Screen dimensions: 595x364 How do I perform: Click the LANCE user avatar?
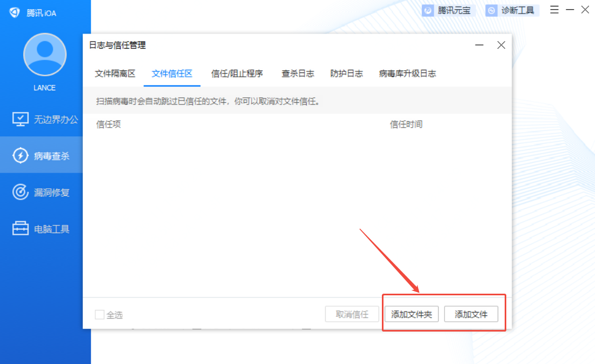click(x=44, y=54)
